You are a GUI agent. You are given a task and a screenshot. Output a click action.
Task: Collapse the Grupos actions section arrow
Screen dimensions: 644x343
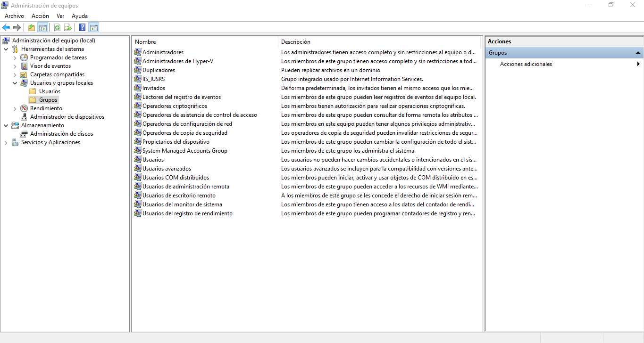click(x=638, y=53)
